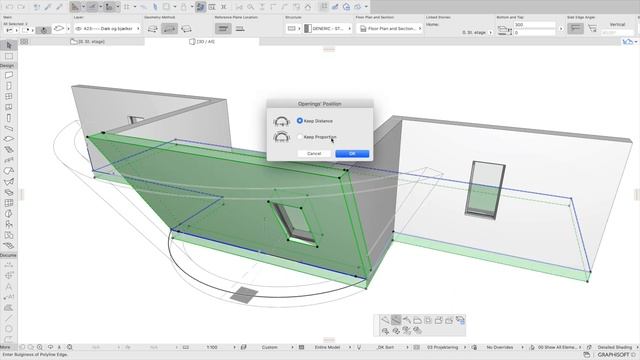Click the Zoom In magnifier in bottom bar
The height and width of the screenshot is (360, 640).
[40, 347]
